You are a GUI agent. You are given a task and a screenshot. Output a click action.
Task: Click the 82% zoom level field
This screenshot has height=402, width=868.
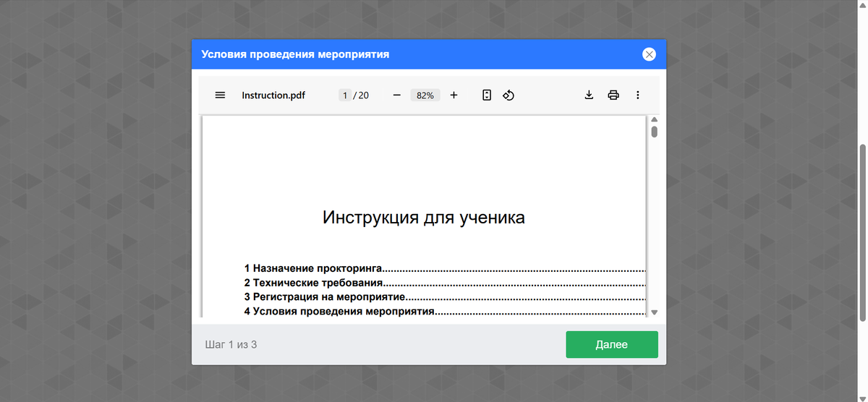point(425,95)
